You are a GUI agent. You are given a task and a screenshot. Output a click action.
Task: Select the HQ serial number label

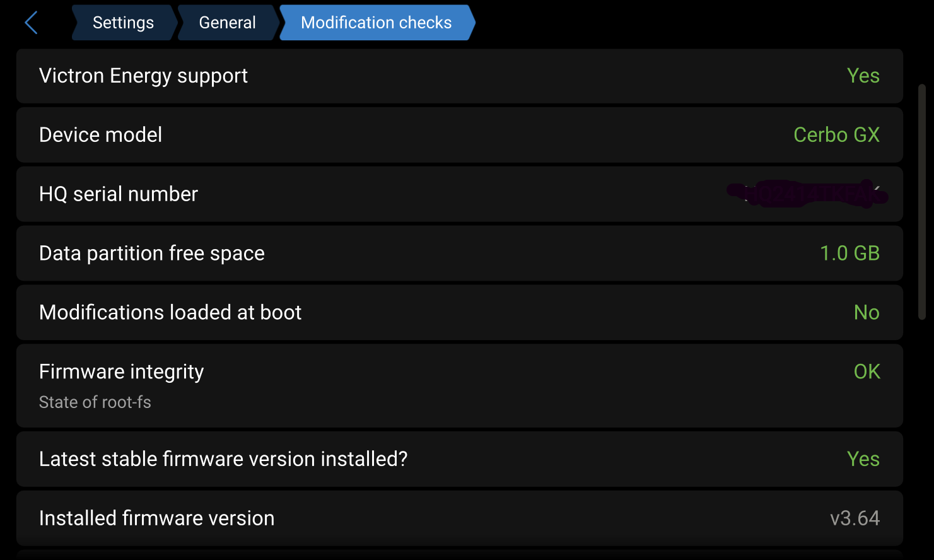[x=119, y=194]
